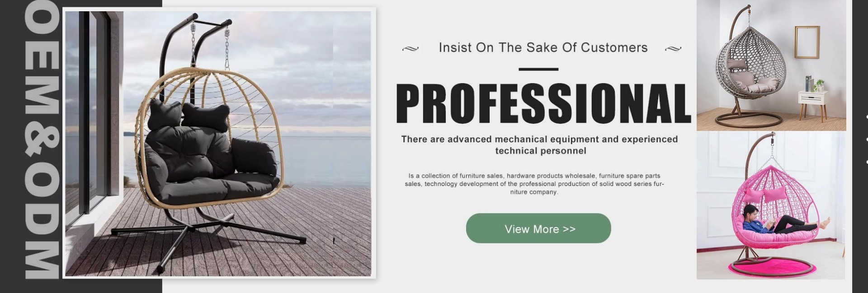Open the grey wicker egg chair thumbnail
Viewport: 868px width, 293px height.
(771, 65)
